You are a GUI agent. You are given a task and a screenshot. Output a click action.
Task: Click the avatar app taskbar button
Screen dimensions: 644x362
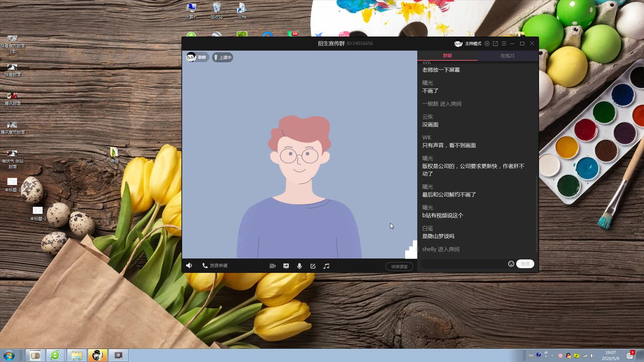pyautogui.click(x=98, y=355)
